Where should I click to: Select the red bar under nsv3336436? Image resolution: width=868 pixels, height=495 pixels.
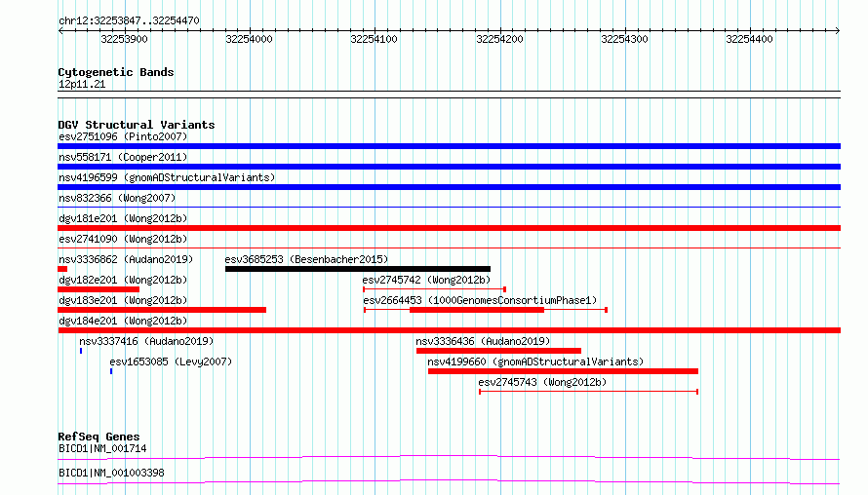(x=498, y=351)
